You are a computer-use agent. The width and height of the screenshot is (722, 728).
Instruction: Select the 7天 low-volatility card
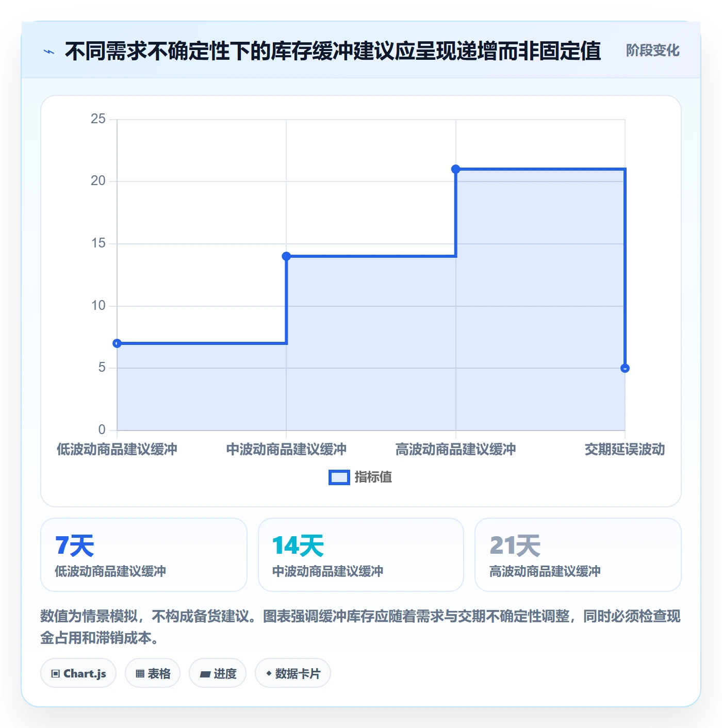(x=144, y=555)
